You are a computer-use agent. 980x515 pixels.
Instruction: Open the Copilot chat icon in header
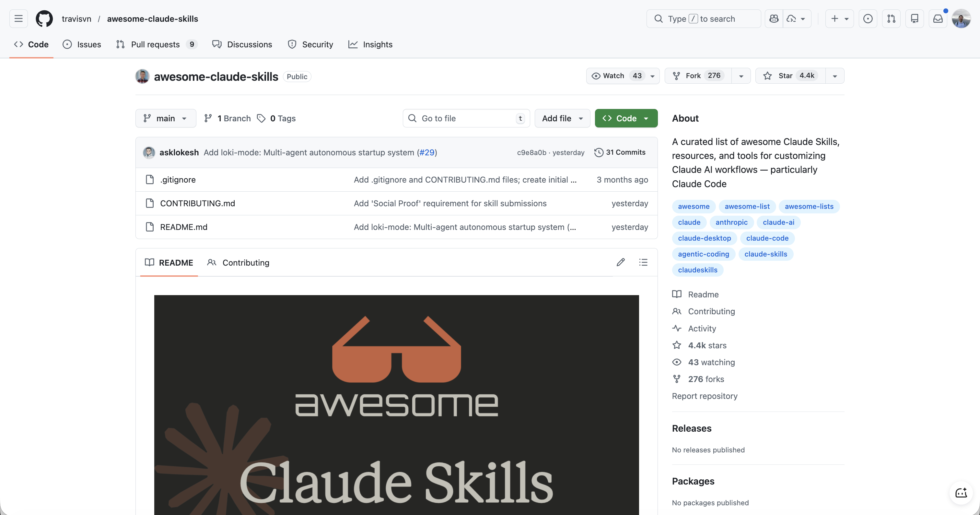[774, 19]
